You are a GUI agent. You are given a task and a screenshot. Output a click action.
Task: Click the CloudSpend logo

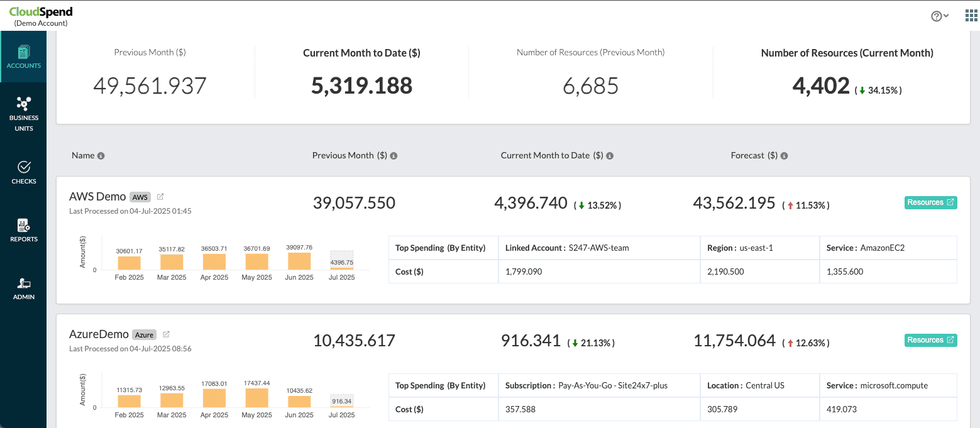click(x=41, y=11)
